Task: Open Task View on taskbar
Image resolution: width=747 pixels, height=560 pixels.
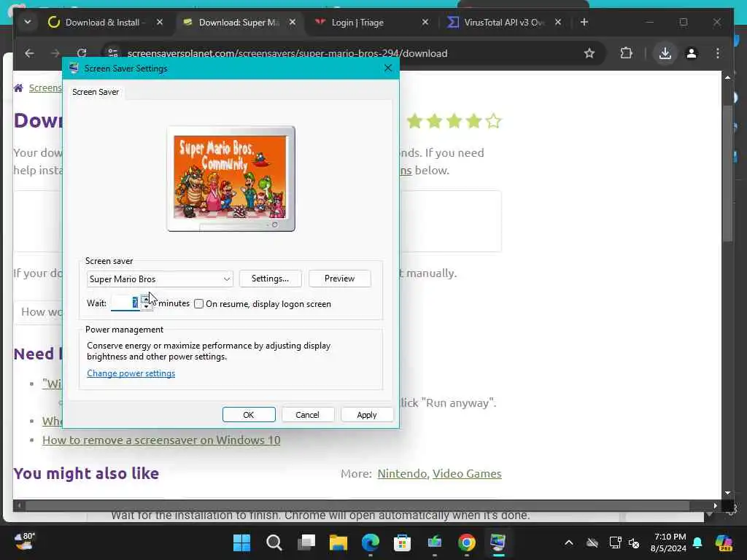Action: [306, 542]
